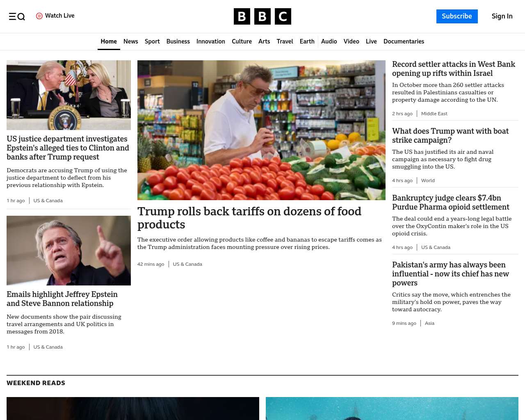Select the Earth navigation item
Image resolution: width=525 pixels, height=420 pixels.
point(307,41)
